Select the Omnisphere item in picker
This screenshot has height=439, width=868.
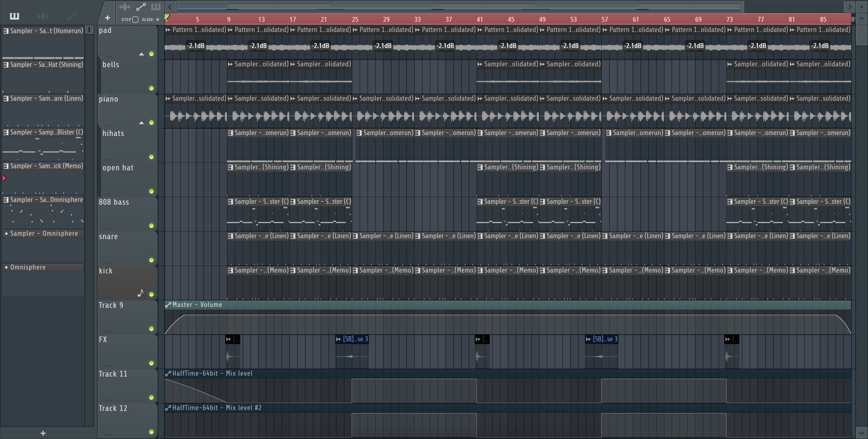[43, 267]
